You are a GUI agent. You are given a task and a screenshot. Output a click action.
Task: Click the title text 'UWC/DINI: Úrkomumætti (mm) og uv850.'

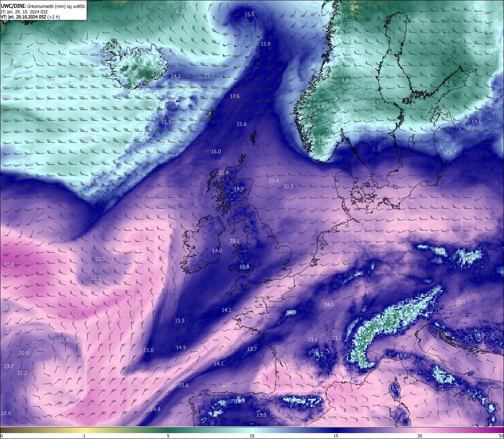click(x=43, y=6)
